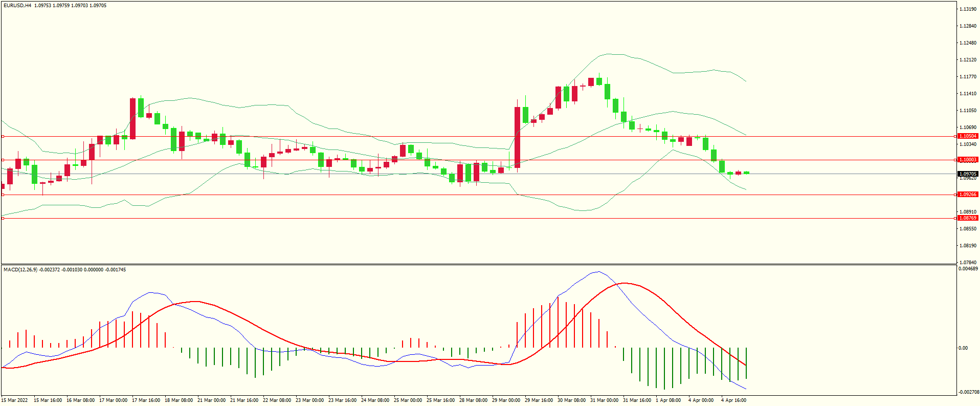980x406 pixels.
Task: Click the MACD zero level 0.00 label
Action: (x=963, y=348)
